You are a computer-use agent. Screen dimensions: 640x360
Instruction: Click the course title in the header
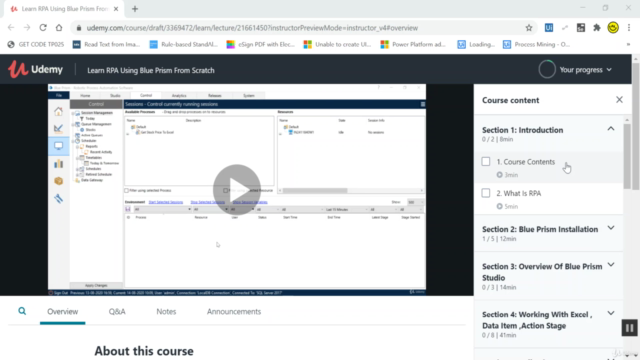(151, 70)
